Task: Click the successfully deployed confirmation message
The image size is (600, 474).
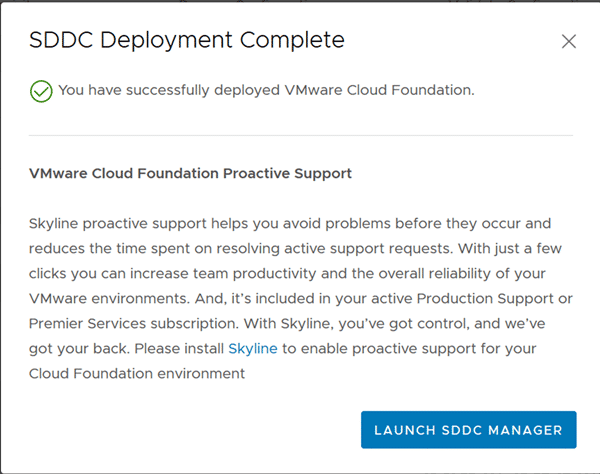Action: (266, 90)
